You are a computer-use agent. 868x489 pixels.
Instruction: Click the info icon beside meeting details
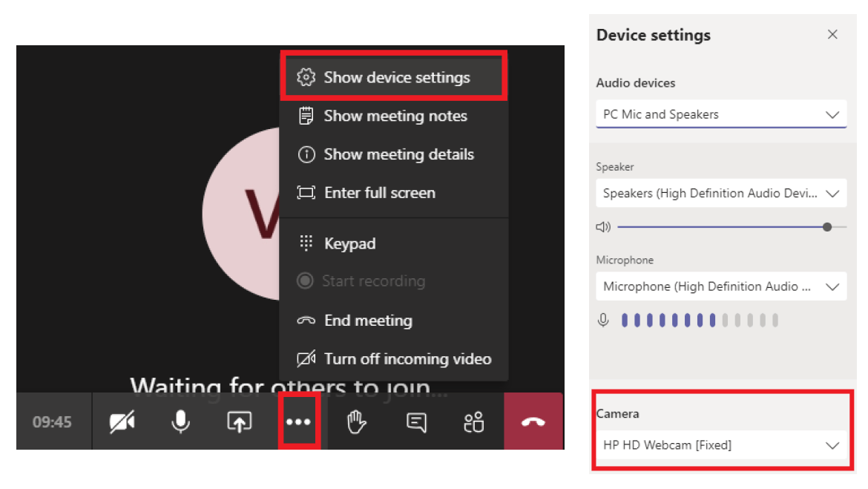coord(306,154)
